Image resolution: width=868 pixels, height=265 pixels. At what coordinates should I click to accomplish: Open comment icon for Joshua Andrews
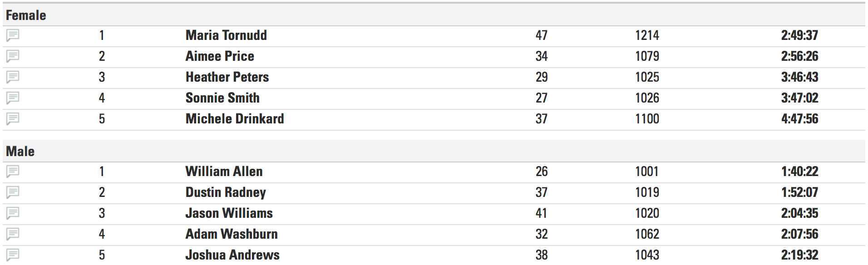pyautogui.click(x=13, y=255)
